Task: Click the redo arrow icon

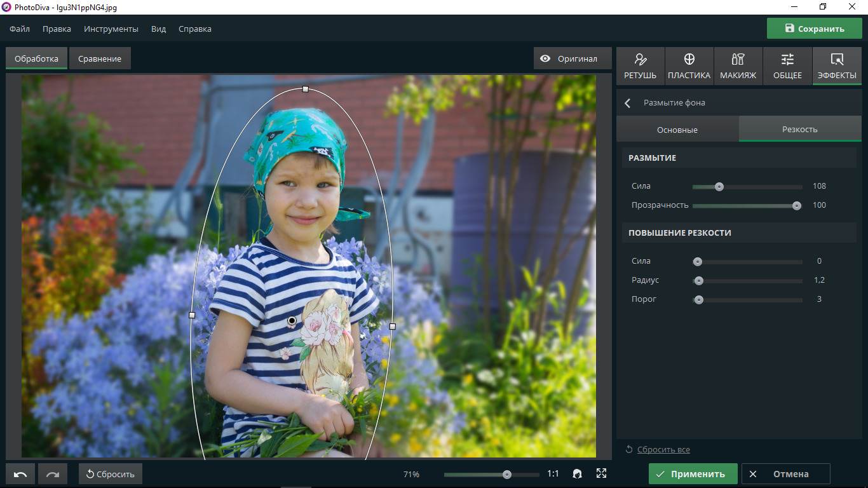Action: 52,474
